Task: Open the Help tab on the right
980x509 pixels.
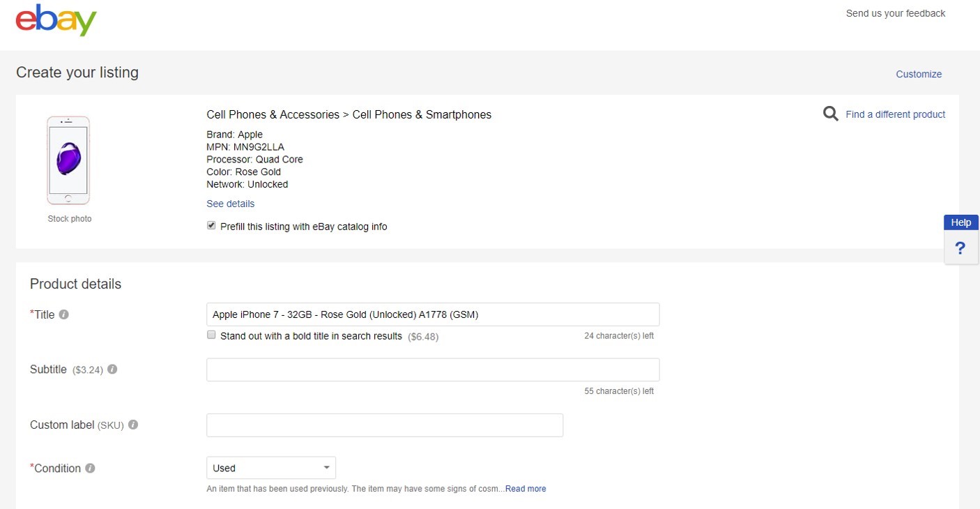Action: [x=961, y=222]
